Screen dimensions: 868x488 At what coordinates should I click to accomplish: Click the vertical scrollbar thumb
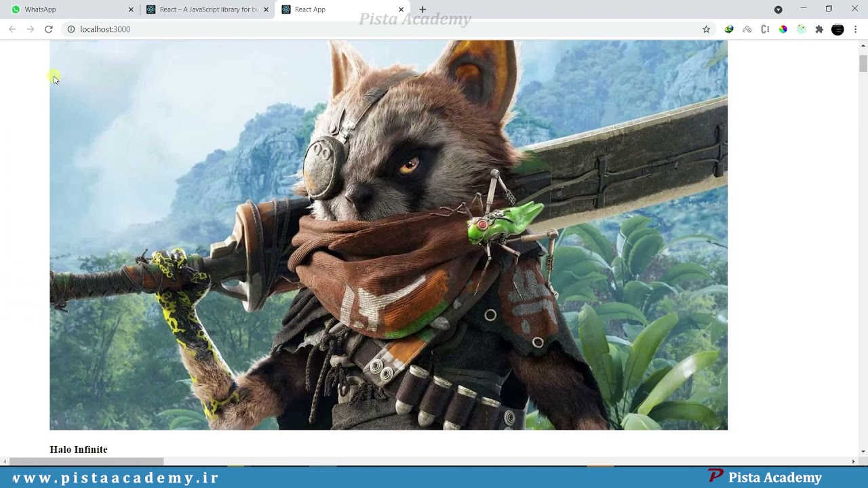coord(863,63)
